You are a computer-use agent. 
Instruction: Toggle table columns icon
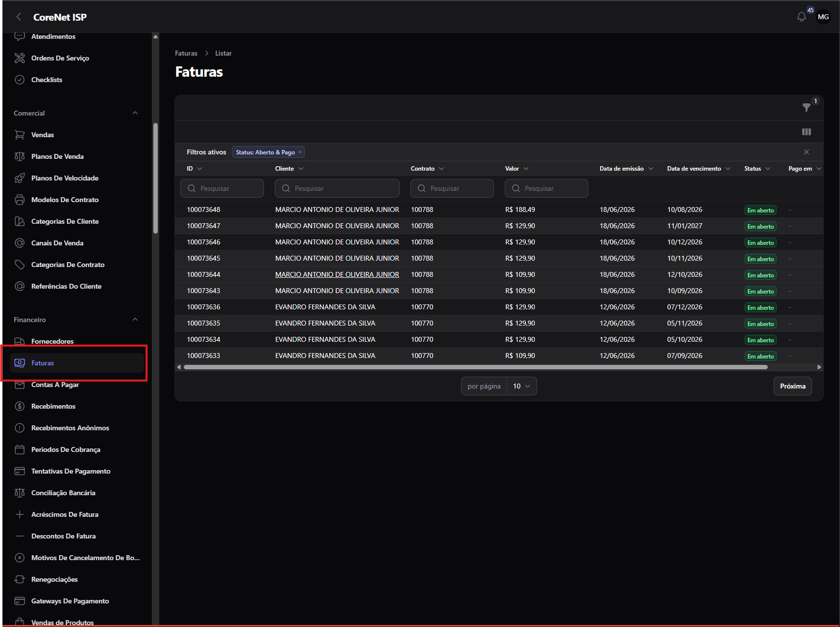pos(806,132)
